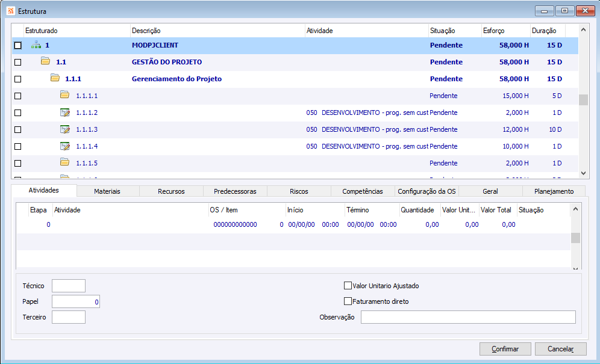Enable Faturamento direto checkbox
Screen dimensions: 600x364
(348, 301)
